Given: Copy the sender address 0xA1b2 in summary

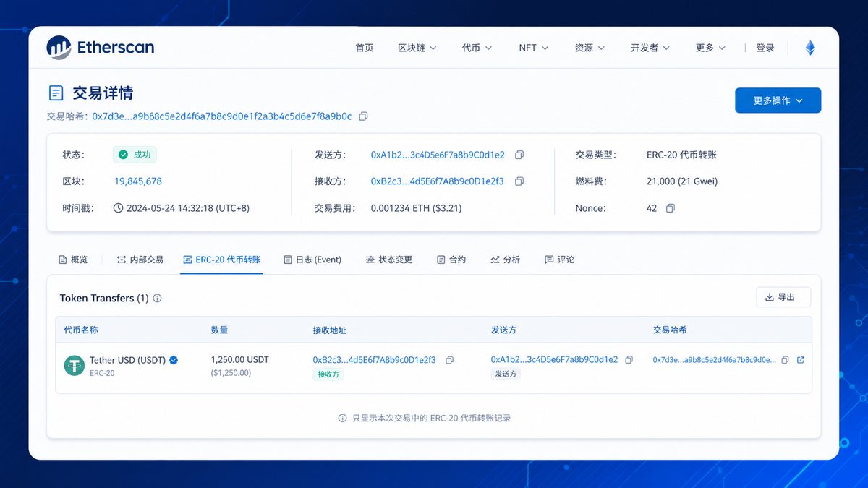Looking at the screenshot, I should coord(519,155).
